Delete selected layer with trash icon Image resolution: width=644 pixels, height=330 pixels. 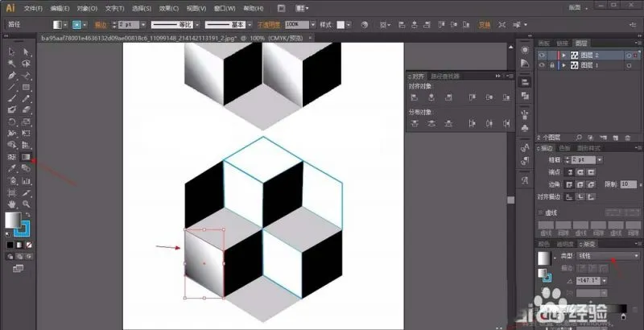(x=627, y=138)
